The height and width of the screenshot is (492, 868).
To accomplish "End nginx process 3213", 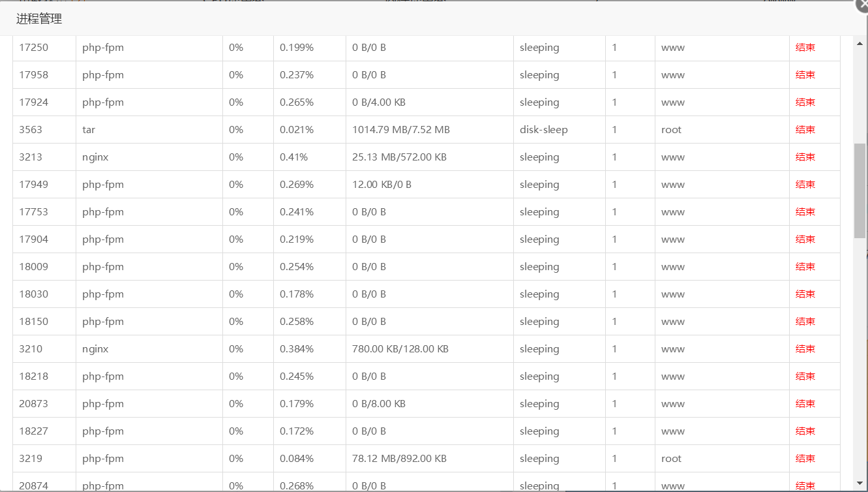I will pyautogui.click(x=805, y=157).
